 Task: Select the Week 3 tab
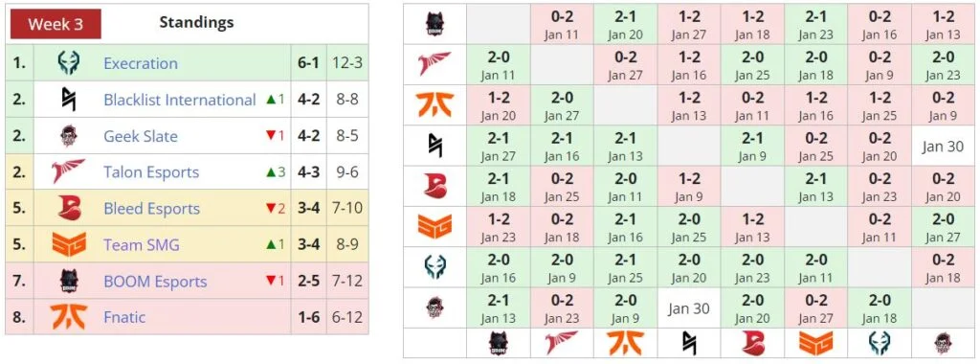(56, 24)
